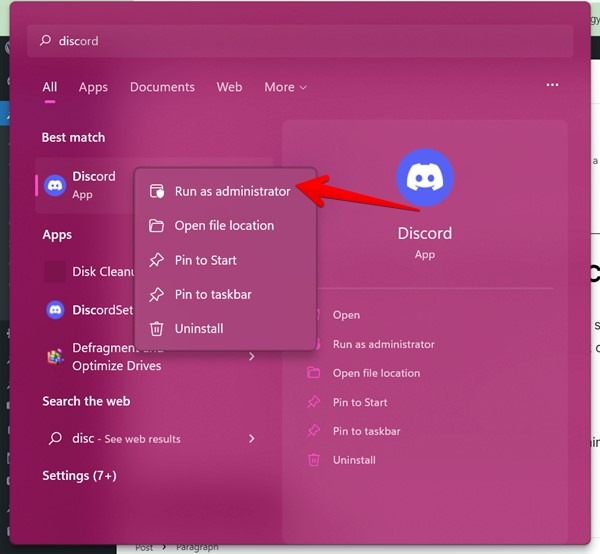
Task: Click Pin to taskbar in preview pane
Action: (366, 431)
